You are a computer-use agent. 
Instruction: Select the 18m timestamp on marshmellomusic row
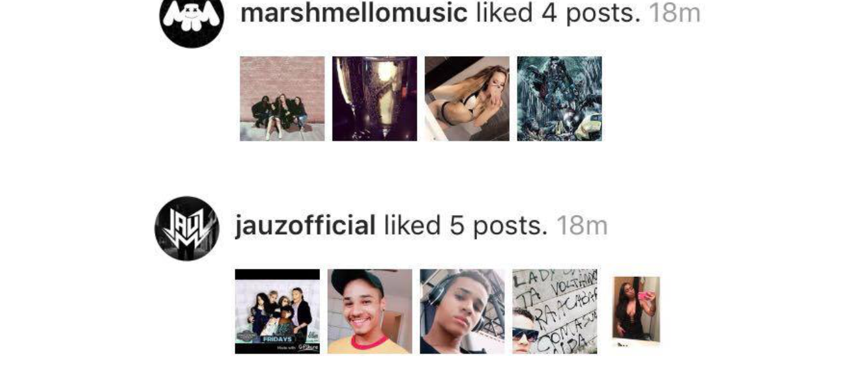[674, 13]
